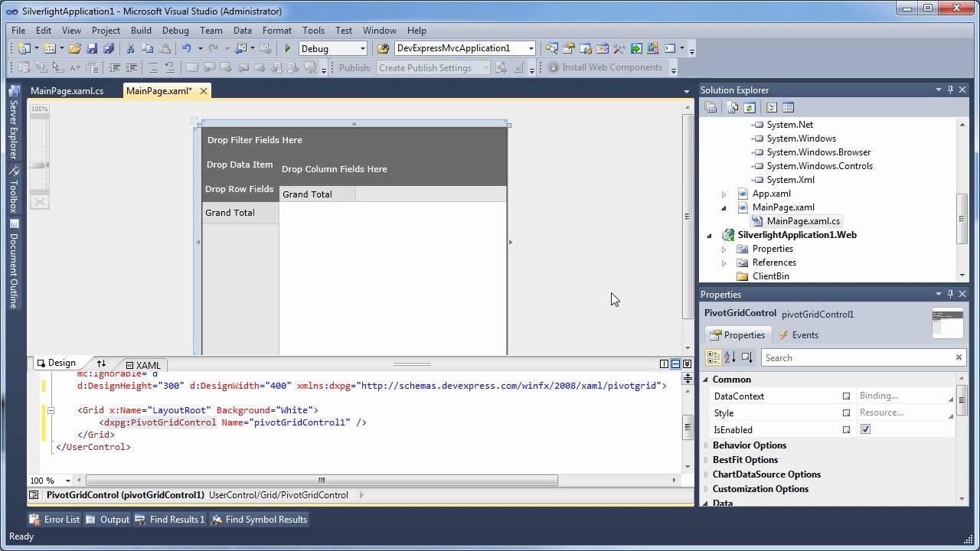Click horizontal split pane icon

(675, 364)
